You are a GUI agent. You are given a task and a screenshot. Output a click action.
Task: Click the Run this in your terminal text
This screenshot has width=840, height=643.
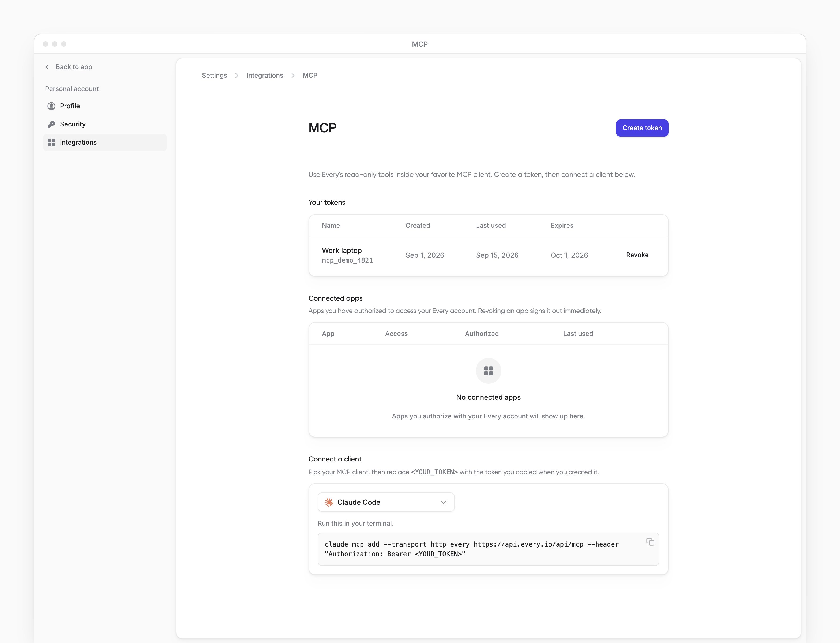(355, 523)
